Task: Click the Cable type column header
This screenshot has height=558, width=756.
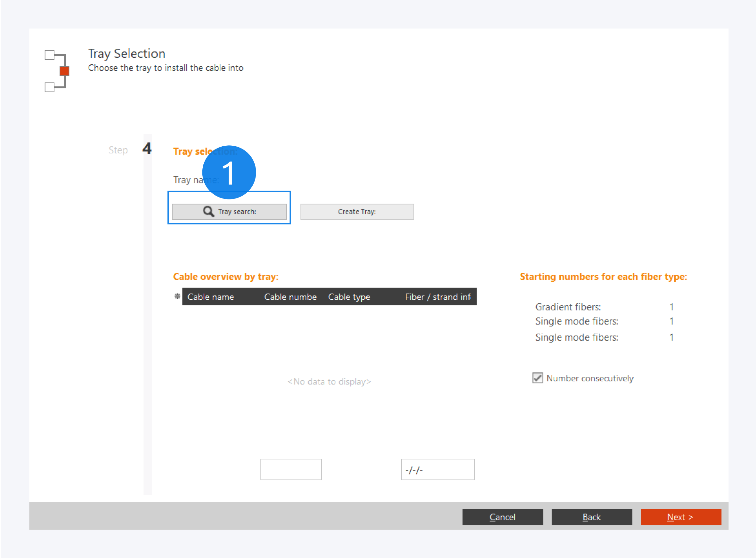Action: [349, 297]
